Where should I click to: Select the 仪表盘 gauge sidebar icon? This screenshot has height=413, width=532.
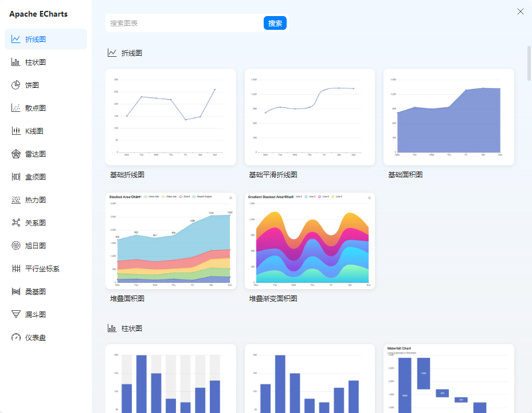15,337
